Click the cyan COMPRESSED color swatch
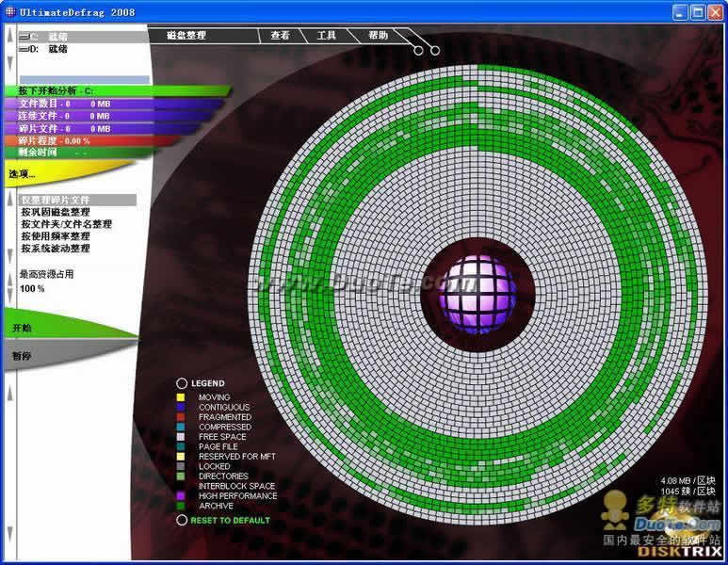Image resolution: width=728 pixels, height=565 pixels. tap(181, 427)
